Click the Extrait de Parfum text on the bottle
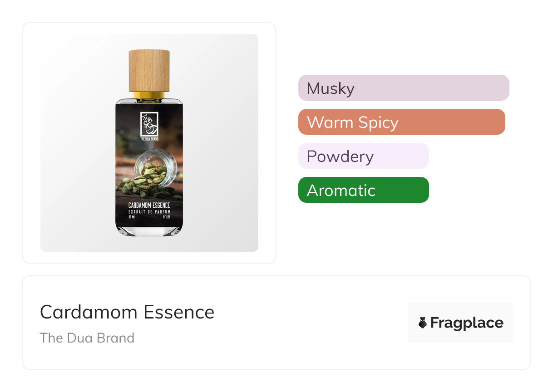 pos(149,211)
